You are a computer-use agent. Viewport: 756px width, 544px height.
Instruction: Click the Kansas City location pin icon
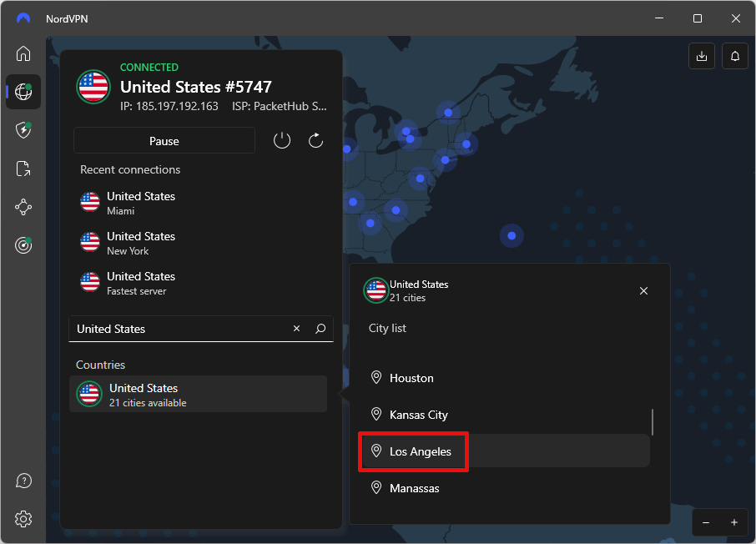click(376, 415)
